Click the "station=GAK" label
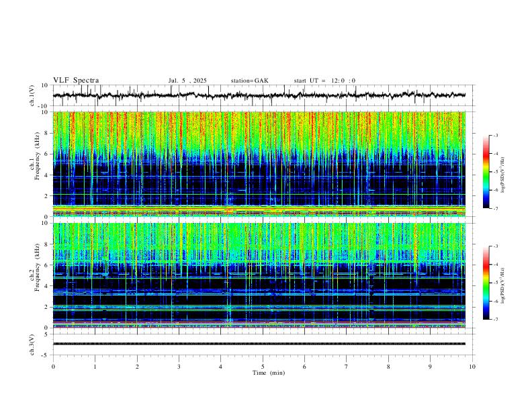 click(x=249, y=81)
